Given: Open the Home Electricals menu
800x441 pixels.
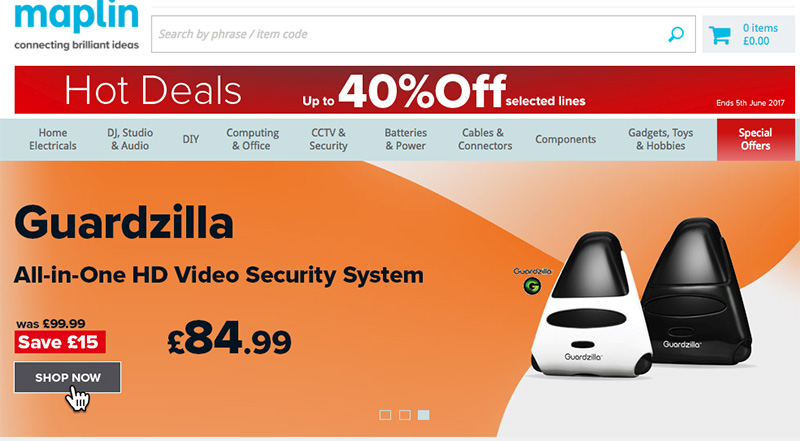Looking at the screenshot, I should pos(53,139).
